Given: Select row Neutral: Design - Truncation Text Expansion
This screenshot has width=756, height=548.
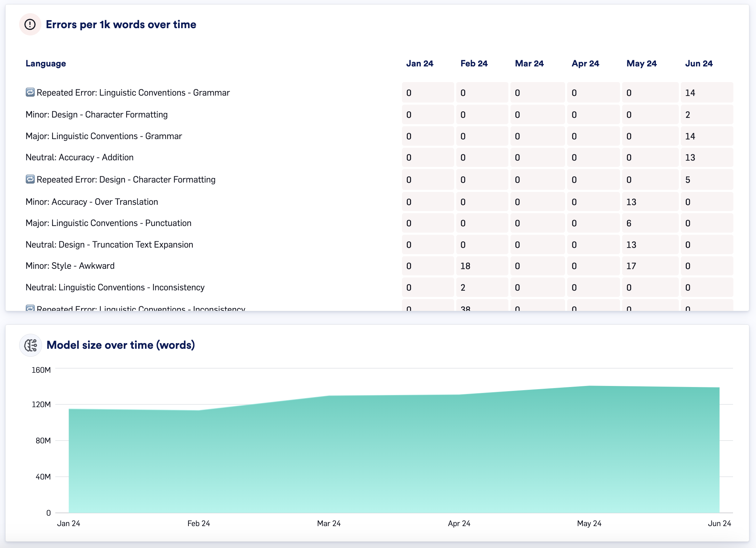Looking at the screenshot, I should click(x=379, y=244).
